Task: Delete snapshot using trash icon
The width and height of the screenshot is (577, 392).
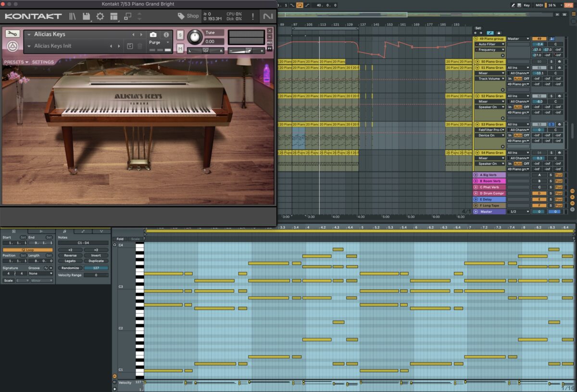Action: pyautogui.click(x=140, y=46)
